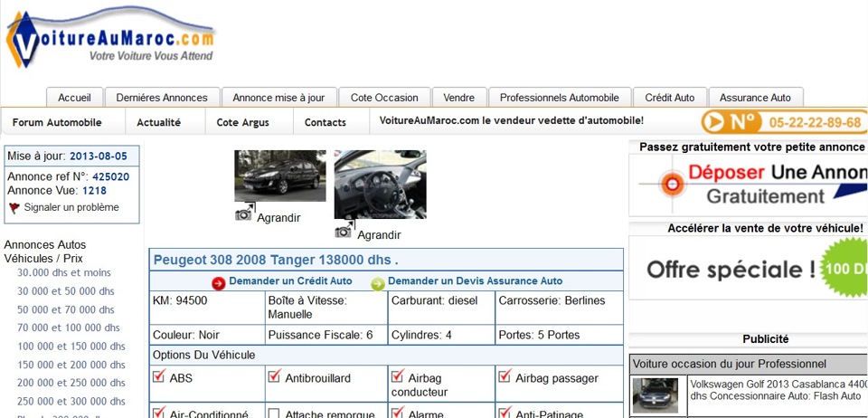The width and height of the screenshot is (868, 418).
Task: Open the Contacts page
Action: click(325, 122)
